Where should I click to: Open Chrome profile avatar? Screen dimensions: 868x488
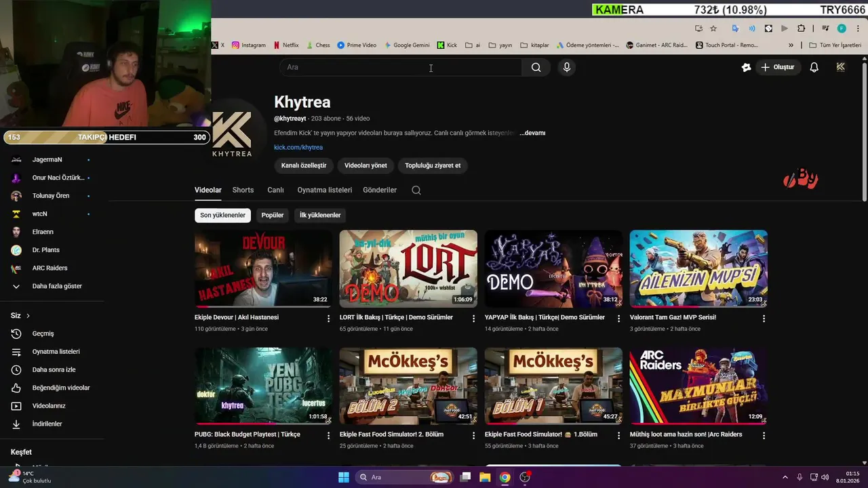coord(842,28)
